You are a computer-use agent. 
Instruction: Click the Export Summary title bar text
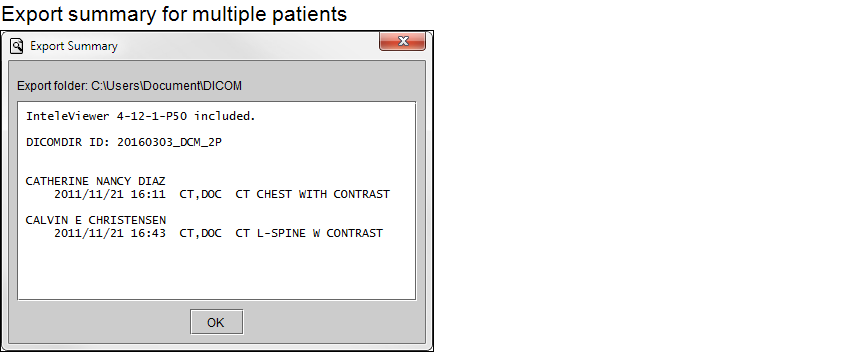click(x=74, y=46)
